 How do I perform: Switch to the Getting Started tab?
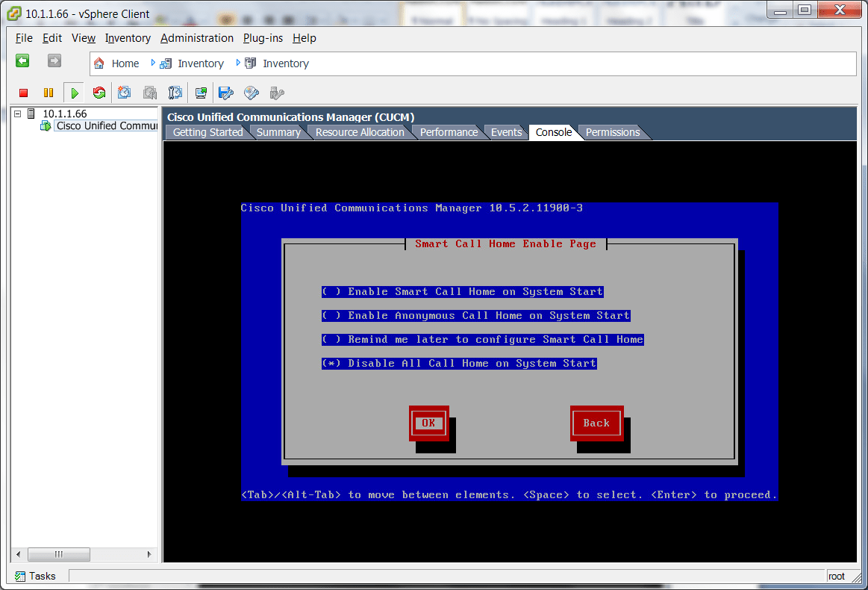tap(207, 132)
